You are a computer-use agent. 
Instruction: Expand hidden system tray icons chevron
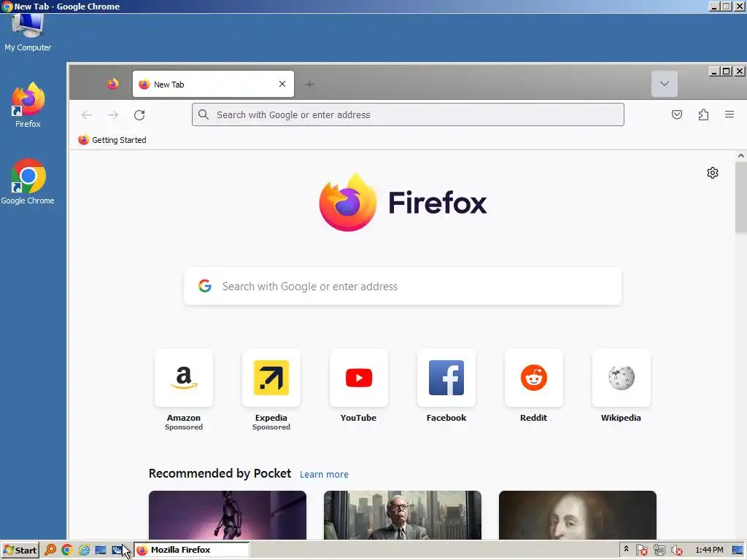click(x=626, y=550)
